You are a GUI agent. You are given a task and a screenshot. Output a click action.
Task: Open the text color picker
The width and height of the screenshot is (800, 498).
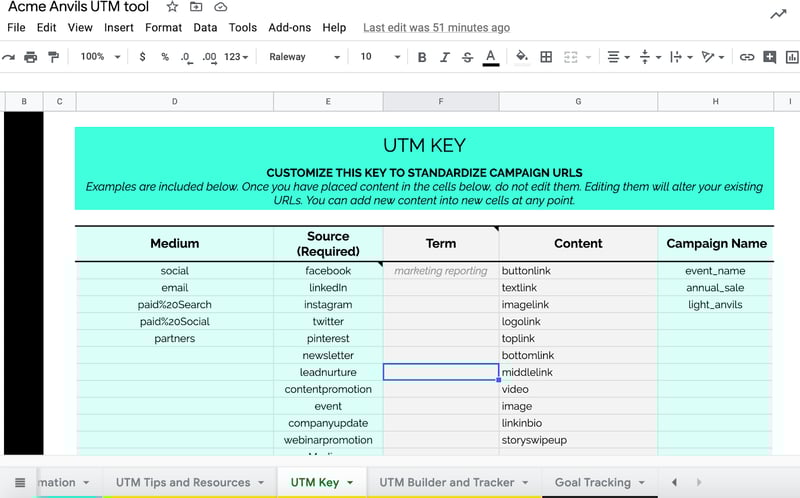tap(490, 57)
